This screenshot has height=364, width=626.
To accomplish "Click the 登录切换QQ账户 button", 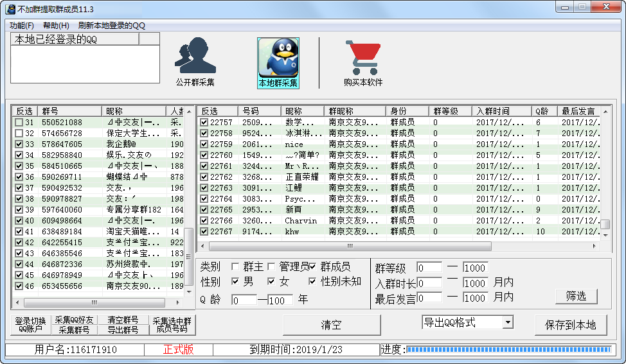I will coord(30,325).
